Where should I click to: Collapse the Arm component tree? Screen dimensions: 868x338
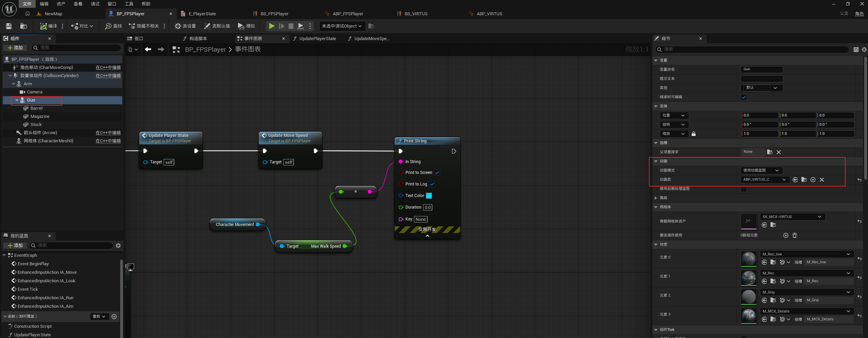pyautogui.click(x=14, y=84)
